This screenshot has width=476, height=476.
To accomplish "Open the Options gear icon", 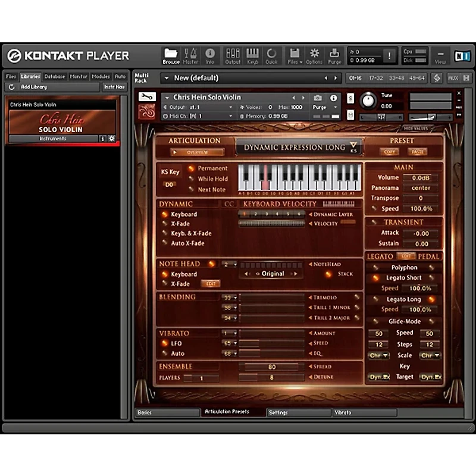I will coord(314,56).
